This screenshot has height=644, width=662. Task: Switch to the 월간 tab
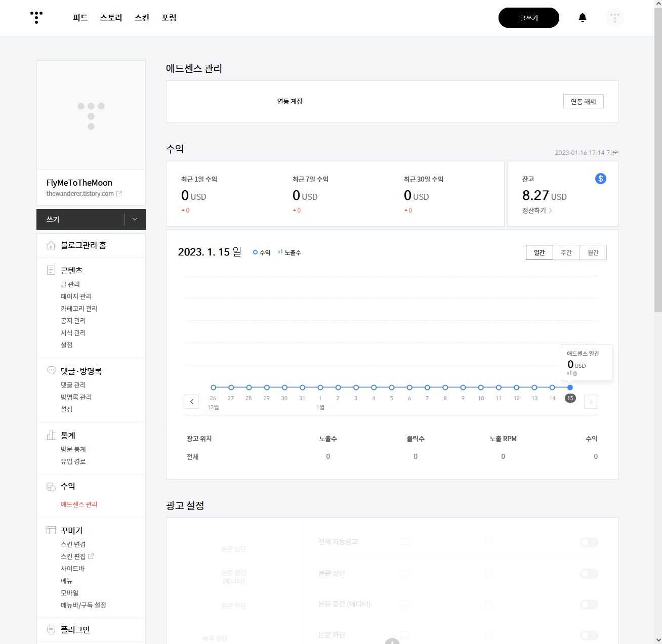point(593,252)
